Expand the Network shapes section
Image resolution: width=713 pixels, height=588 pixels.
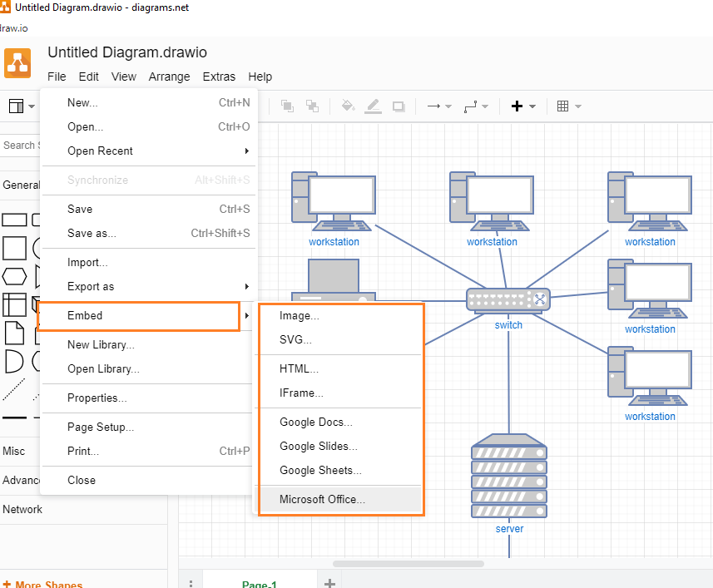[83, 509]
